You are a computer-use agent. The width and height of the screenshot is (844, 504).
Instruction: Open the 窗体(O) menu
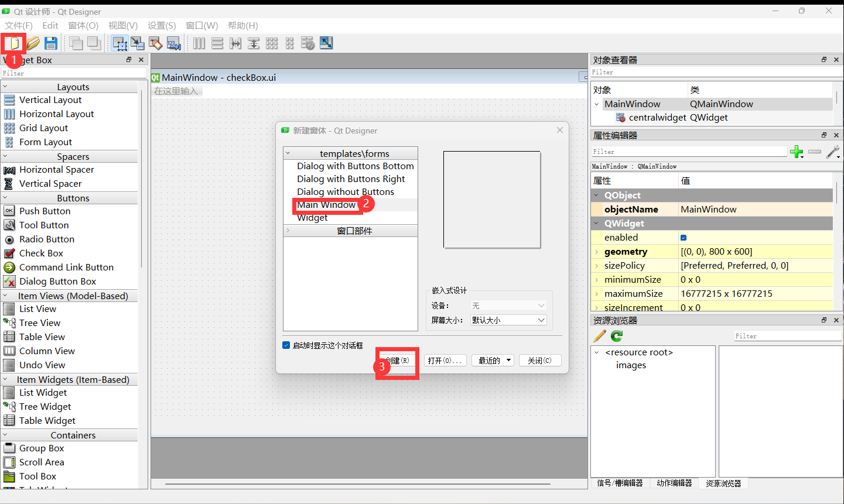(x=83, y=26)
